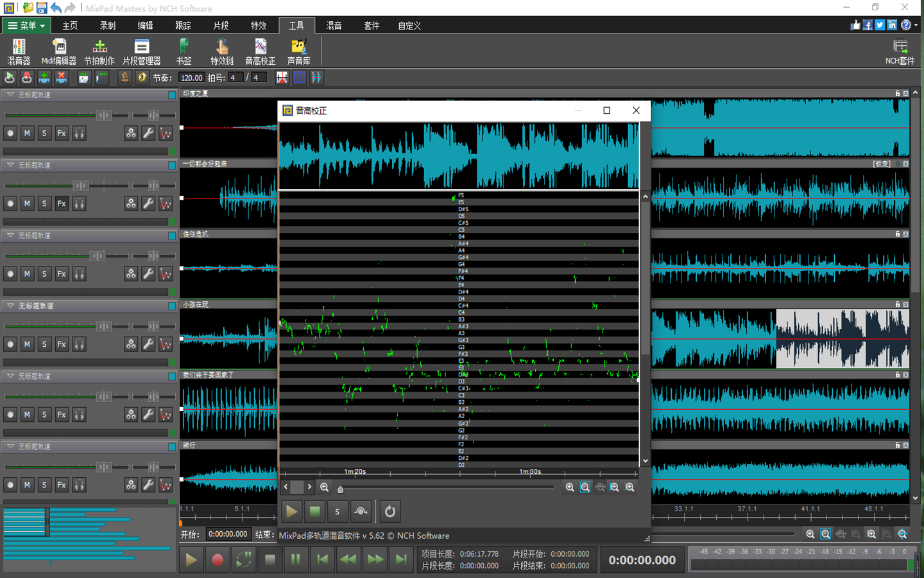Collapse the 骑行 track header triangle
Viewport: 924px width, 578px height.
click(10, 446)
